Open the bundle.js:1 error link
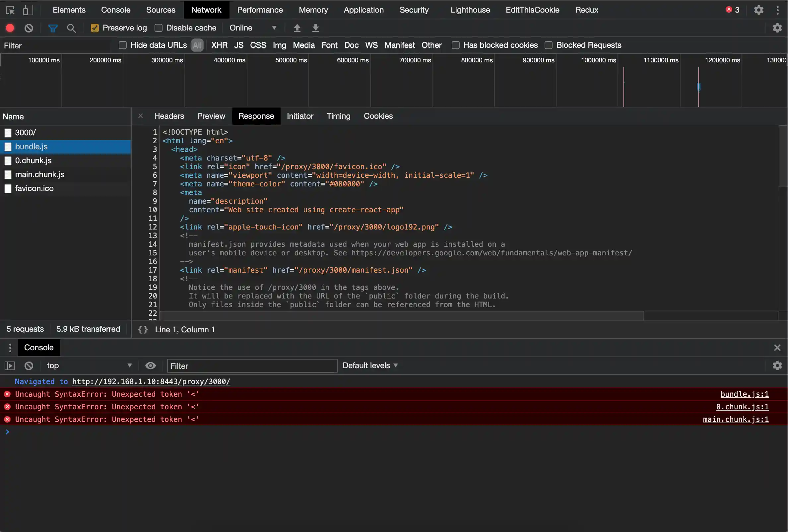Screen dimensions: 788x532 click(744, 394)
